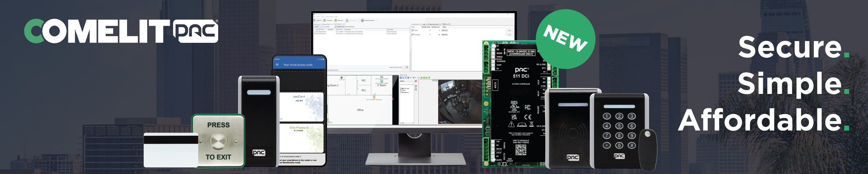This screenshot has width=868, height=174.
Task: Click Refresh in the Control Centre toolbar
Action: click(317, 20)
